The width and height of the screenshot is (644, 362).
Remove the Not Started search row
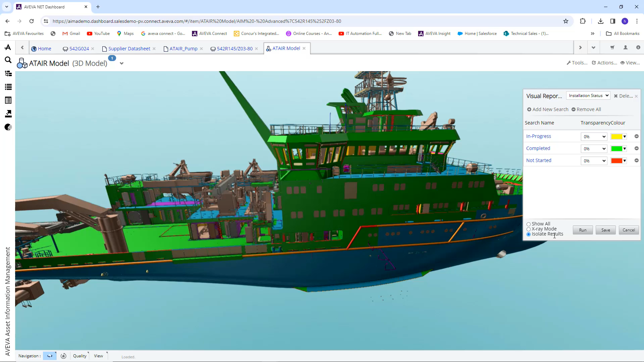tap(636, 160)
